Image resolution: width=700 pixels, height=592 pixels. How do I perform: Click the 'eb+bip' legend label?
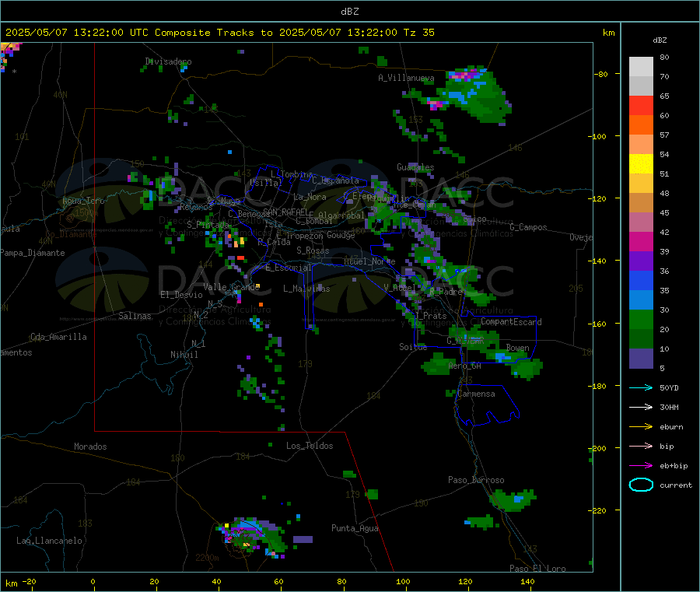pos(674,466)
